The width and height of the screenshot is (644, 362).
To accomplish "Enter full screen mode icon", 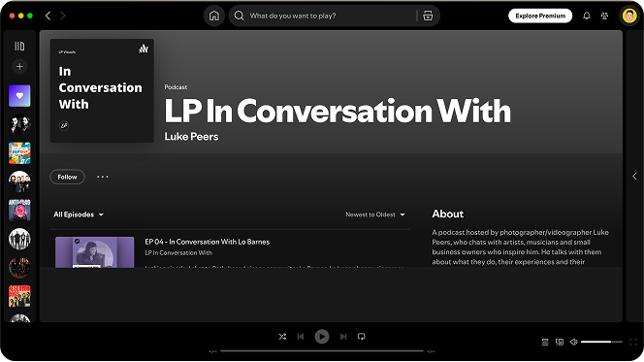I will [x=633, y=342].
